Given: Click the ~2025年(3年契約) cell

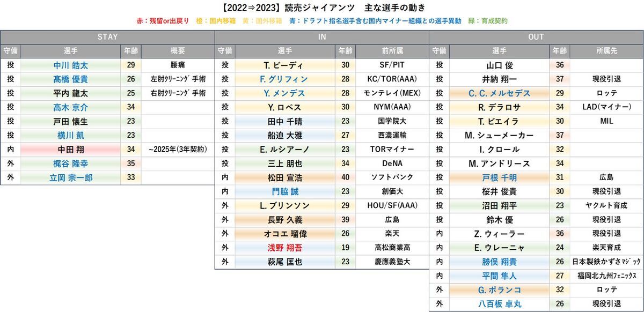Looking at the screenshot, I should pyautogui.click(x=177, y=150).
